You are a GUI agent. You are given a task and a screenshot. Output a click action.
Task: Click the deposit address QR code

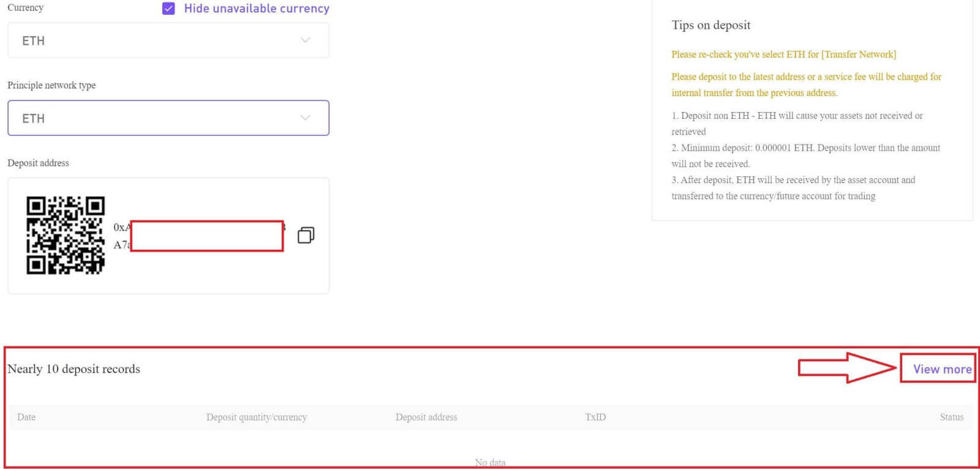(66, 235)
